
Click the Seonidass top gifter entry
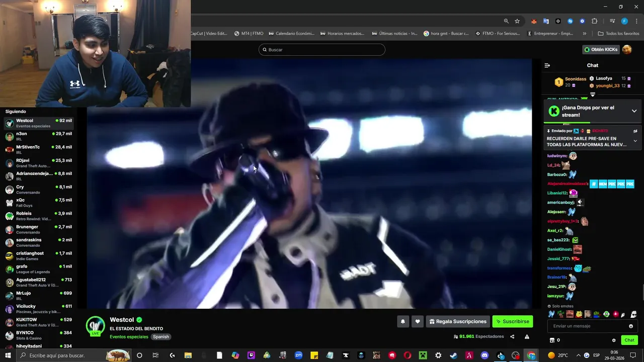click(x=571, y=82)
